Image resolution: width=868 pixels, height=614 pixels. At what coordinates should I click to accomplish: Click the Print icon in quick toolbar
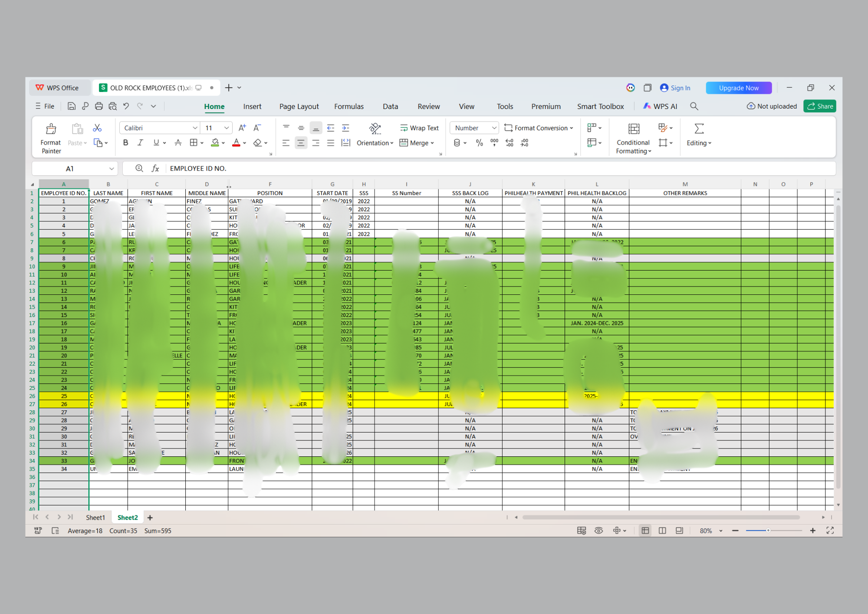click(99, 106)
